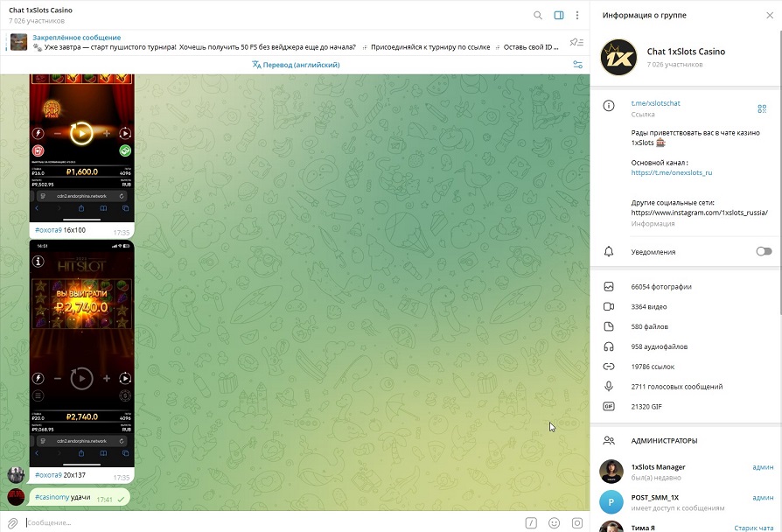Open search in the chat header
The width and height of the screenshot is (782, 532).
[538, 15]
